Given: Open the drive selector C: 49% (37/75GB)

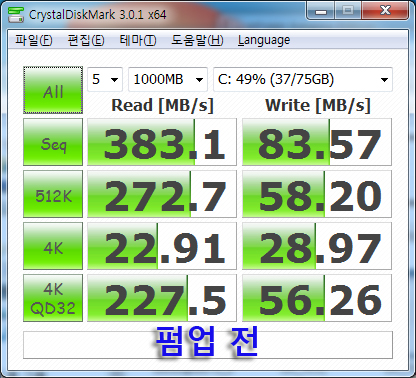Looking at the screenshot, I should click(x=303, y=79).
